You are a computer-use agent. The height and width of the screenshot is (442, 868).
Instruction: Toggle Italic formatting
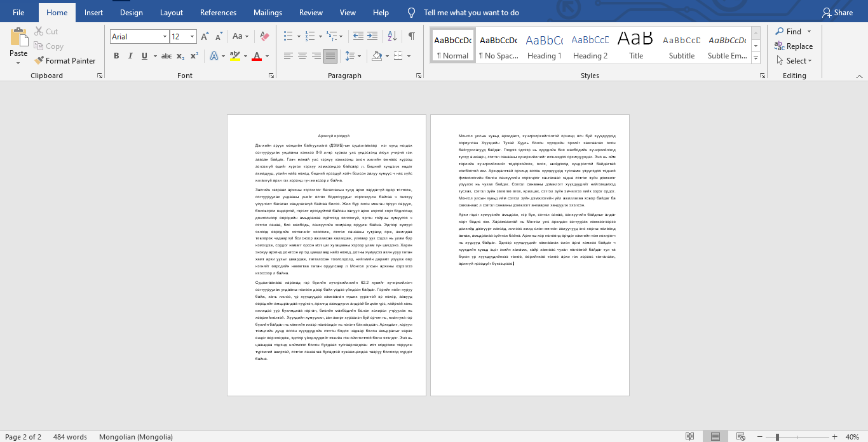click(130, 56)
